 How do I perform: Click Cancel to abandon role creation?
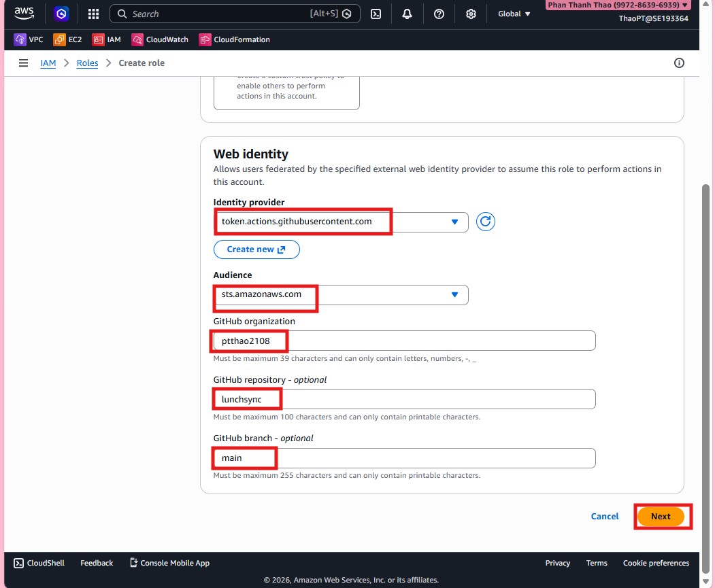pos(604,516)
